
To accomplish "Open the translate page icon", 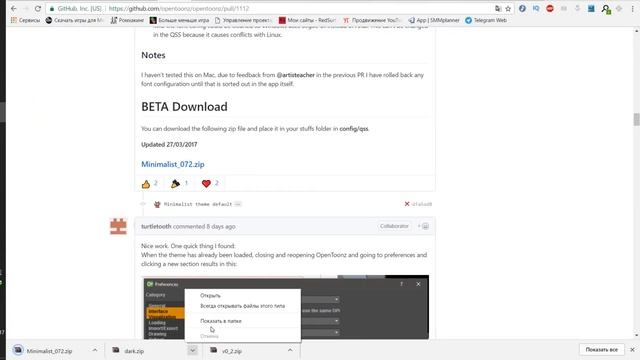I will click(498, 9).
